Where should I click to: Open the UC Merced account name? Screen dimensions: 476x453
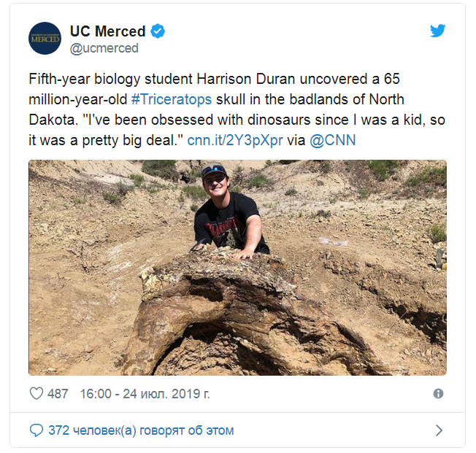tap(107, 31)
